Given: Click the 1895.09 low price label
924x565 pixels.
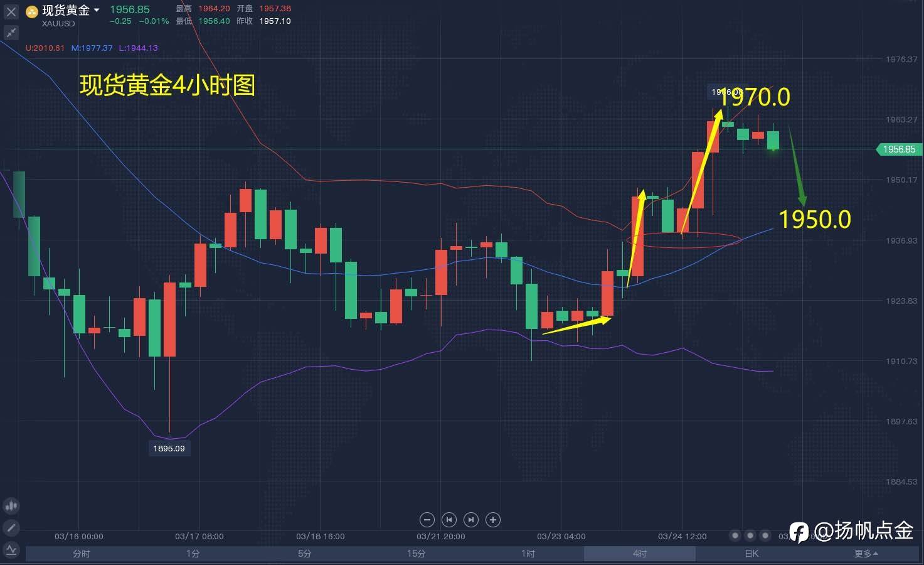Looking at the screenshot, I should [169, 448].
